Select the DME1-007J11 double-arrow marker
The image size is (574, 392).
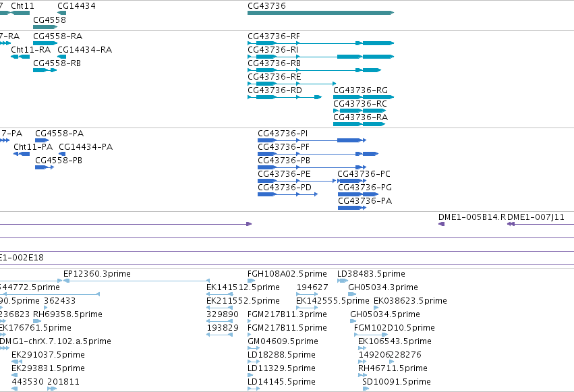pos(511,224)
